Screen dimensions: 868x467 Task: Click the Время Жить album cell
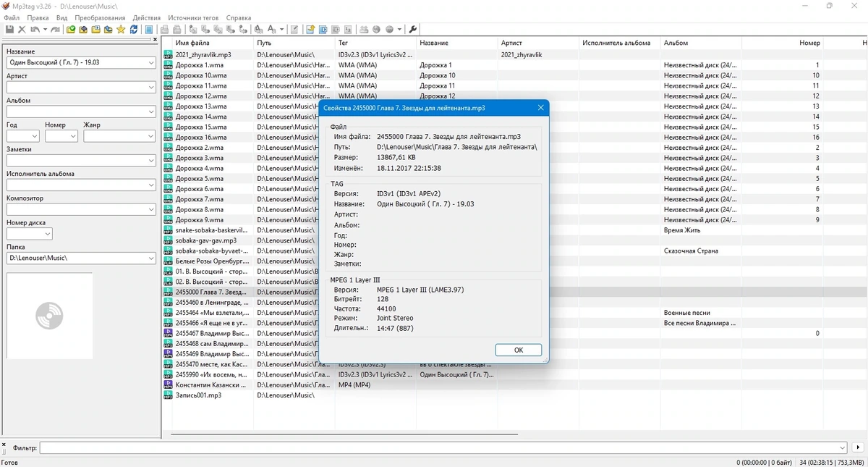pyautogui.click(x=684, y=230)
